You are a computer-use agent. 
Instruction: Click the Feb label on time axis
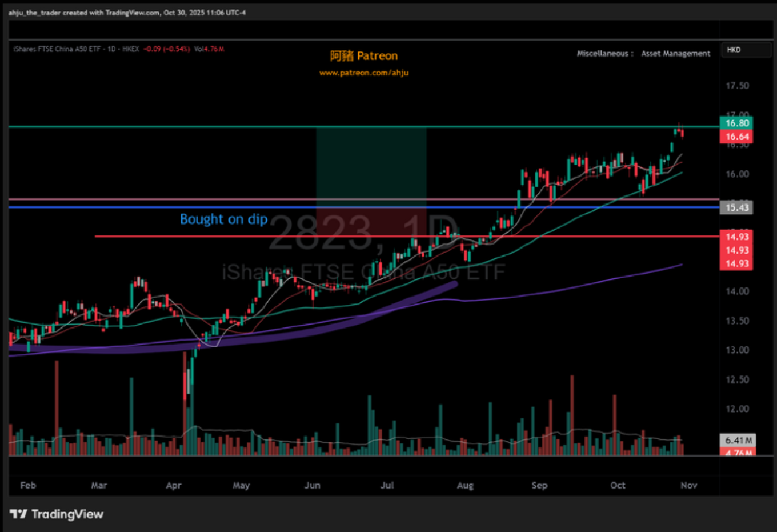tap(28, 485)
